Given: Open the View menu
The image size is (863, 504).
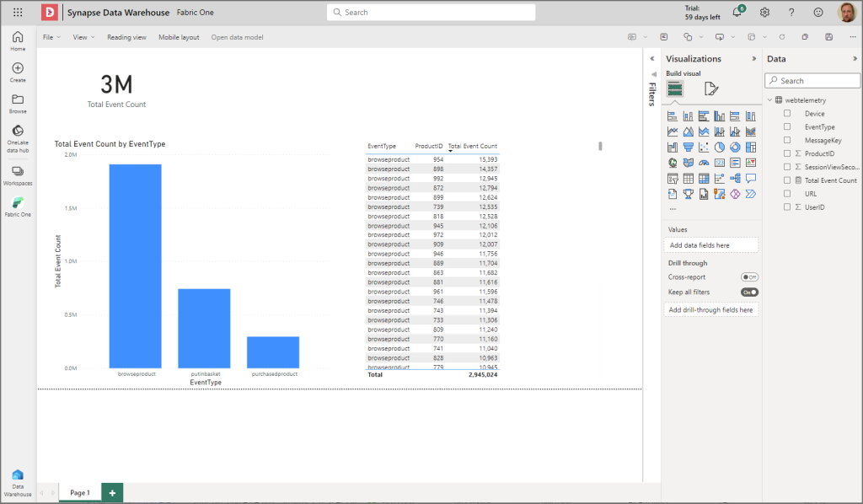Looking at the screenshot, I should pos(83,37).
